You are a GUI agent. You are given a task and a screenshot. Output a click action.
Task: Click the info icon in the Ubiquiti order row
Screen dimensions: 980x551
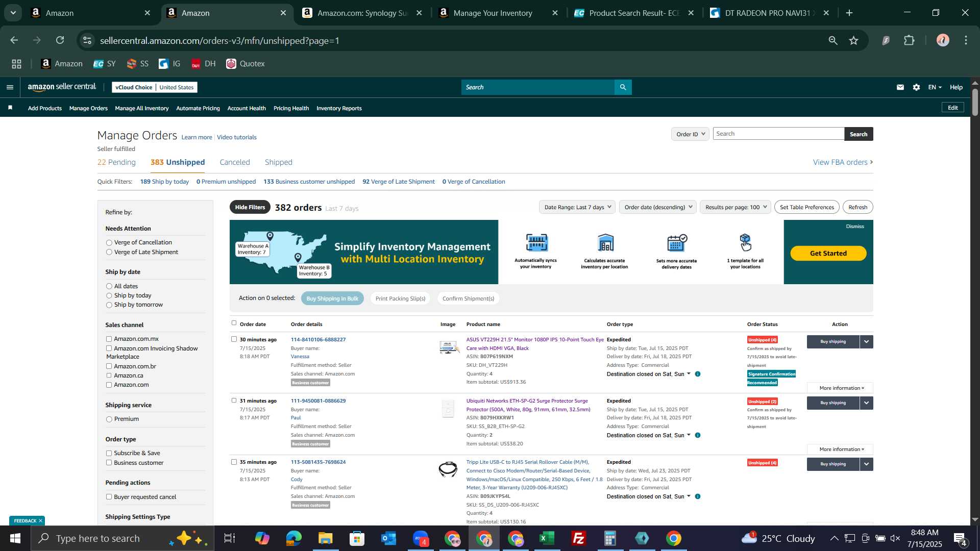[698, 435]
